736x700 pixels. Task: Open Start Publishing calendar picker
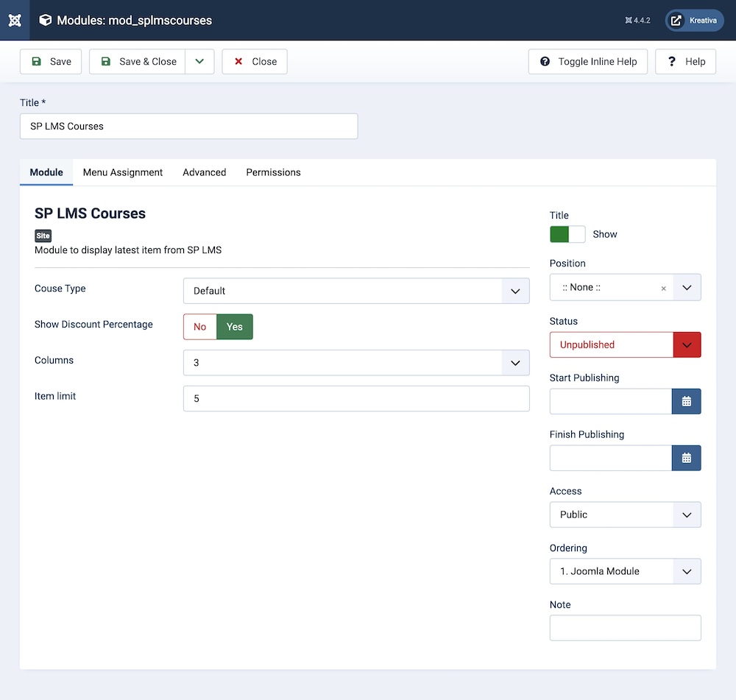pos(686,401)
